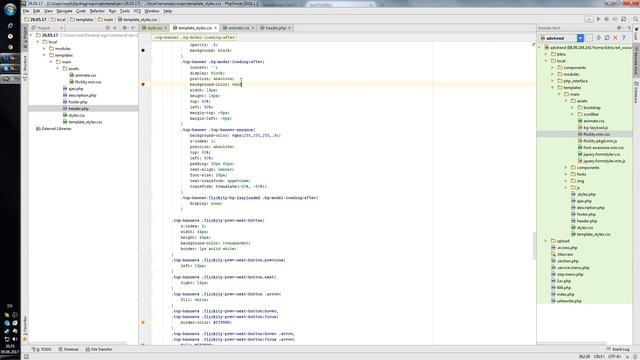Expand the components folder under local in Remote Host
640x360 pixels.
pos(553,67)
